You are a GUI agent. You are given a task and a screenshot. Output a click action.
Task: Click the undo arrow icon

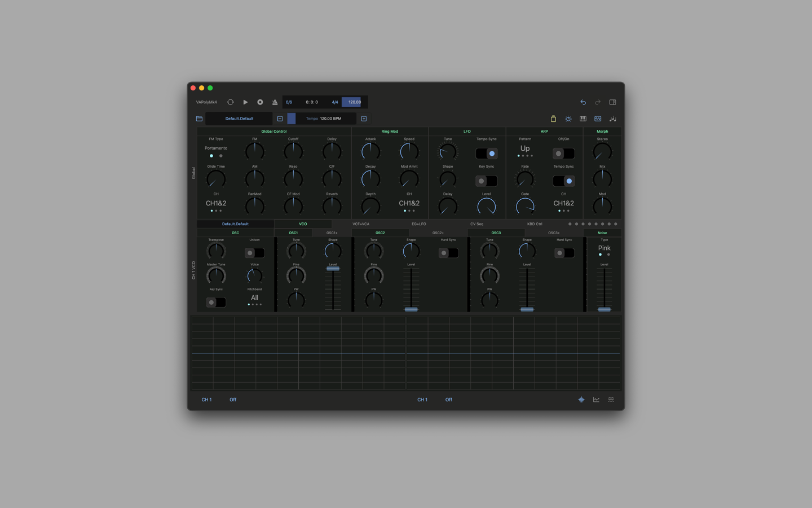[583, 102]
